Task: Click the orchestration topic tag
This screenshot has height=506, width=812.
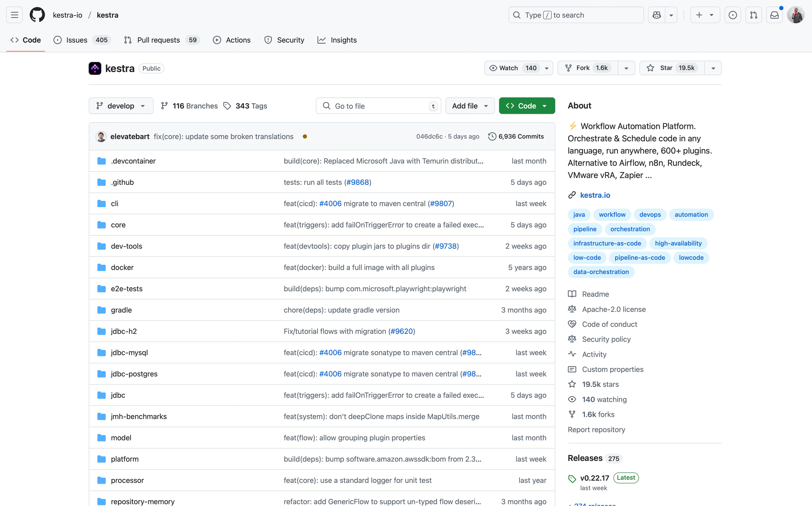Action: pos(630,229)
